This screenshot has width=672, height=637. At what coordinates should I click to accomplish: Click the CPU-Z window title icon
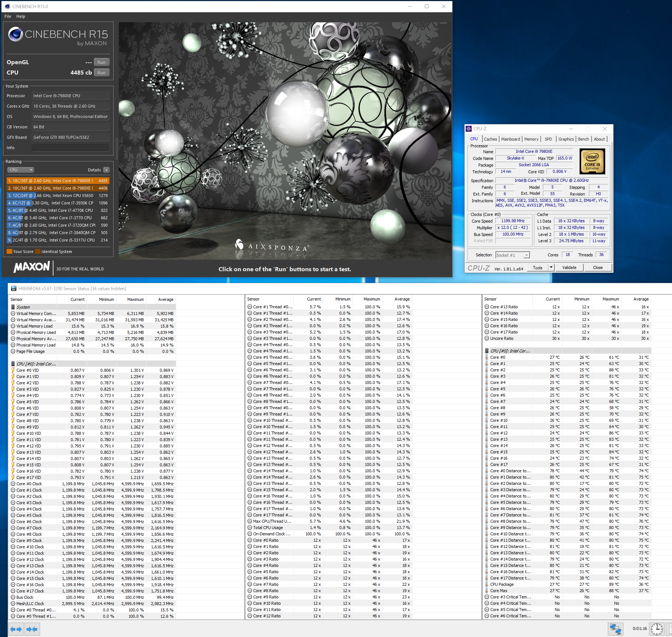[x=469, y=129]
